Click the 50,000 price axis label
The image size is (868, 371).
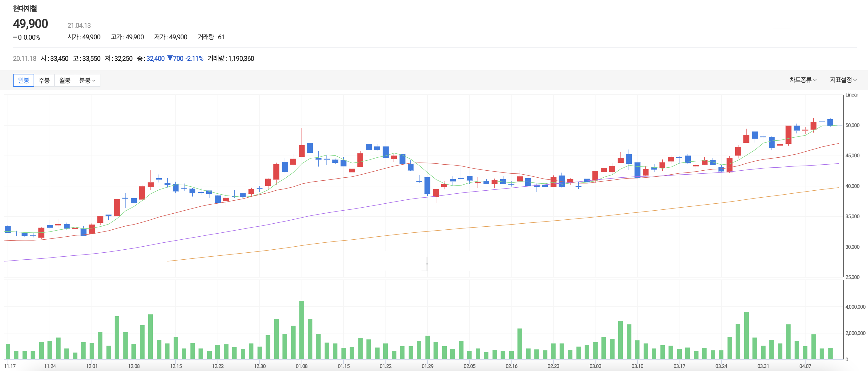[x=852, y=126]
